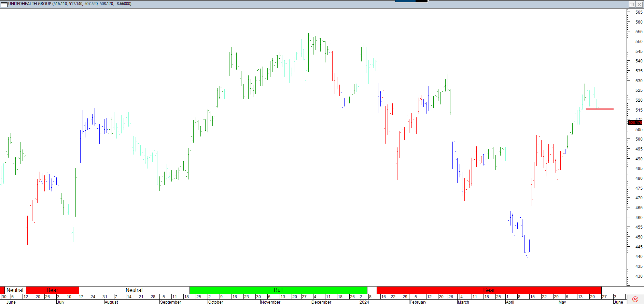
Task: Click the short red Bear ribbon near July
Action: tap(52, 290)
